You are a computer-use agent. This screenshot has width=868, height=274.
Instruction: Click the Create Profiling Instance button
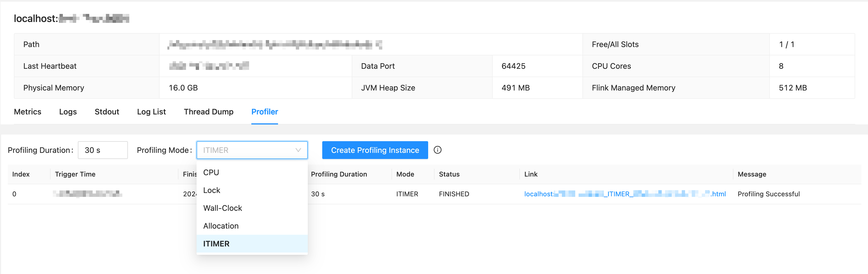(x=375, y=150)
